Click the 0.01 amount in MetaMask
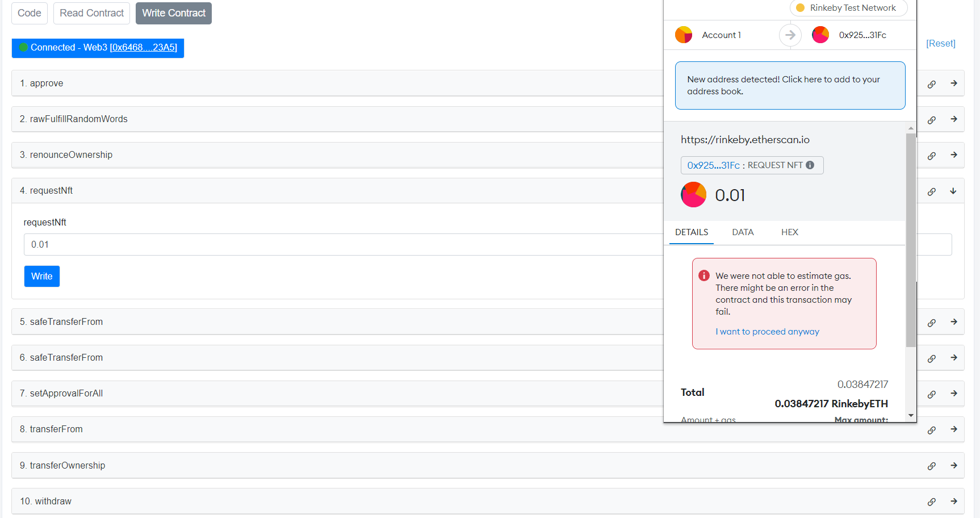This screenshot has height=518, width=980. [730, 195]
